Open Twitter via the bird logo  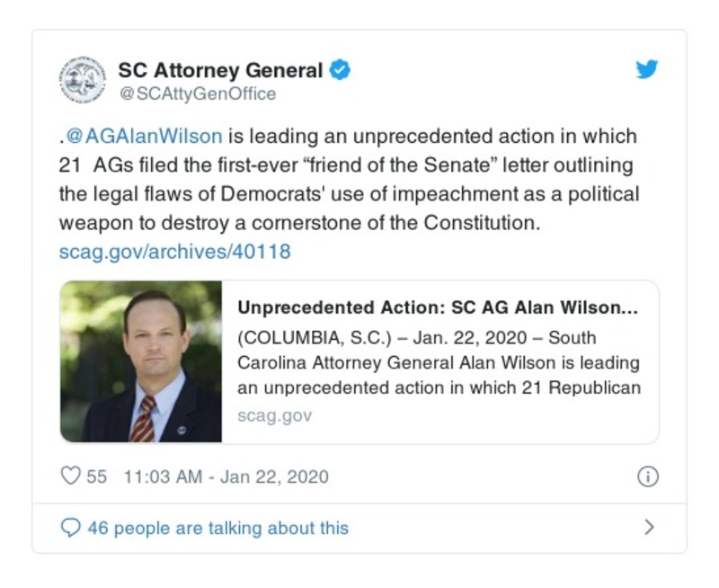point(647,69)
